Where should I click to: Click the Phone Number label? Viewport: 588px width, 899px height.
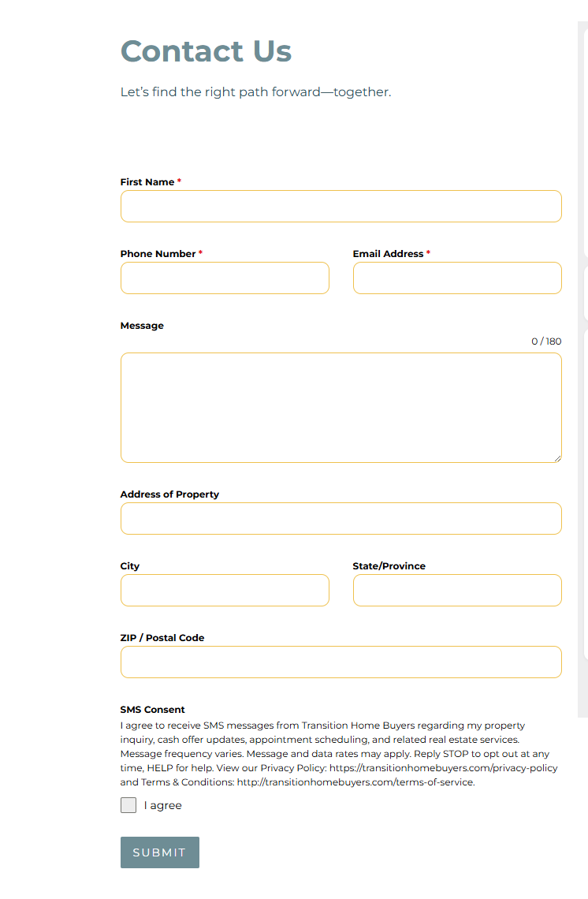tap(158, 253)
